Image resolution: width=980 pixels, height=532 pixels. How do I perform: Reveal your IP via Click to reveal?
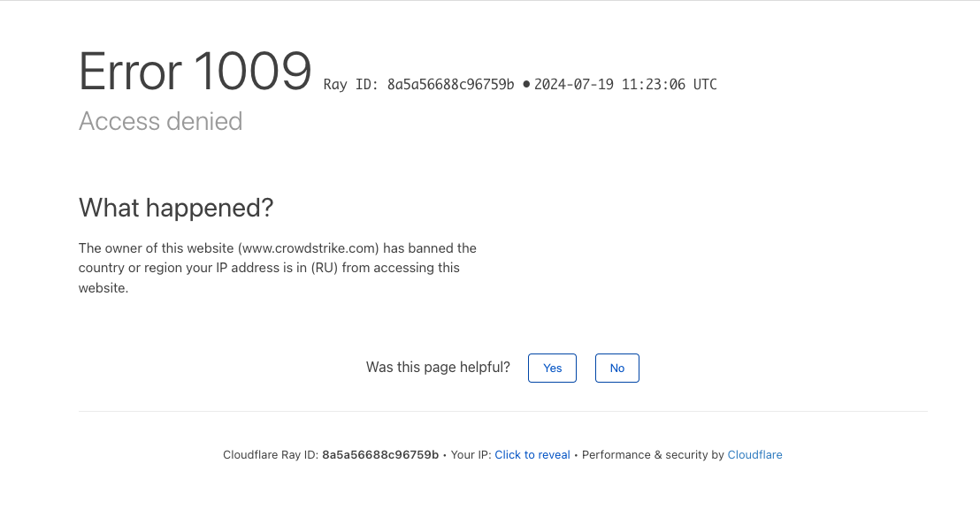[532, 455]
